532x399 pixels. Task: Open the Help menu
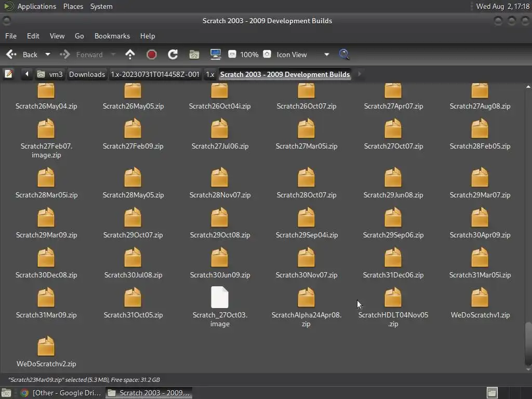(148, 36)
